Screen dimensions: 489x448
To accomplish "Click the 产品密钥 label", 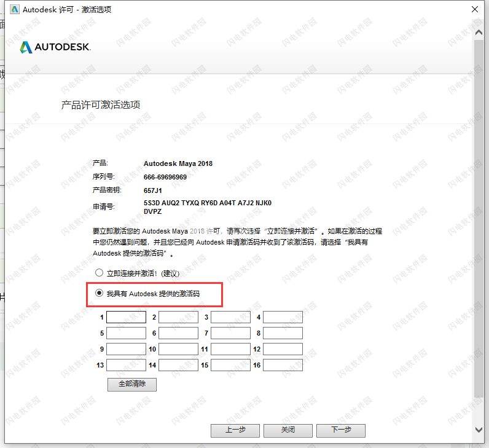I will pyautogui.click(x=108, y=190).
